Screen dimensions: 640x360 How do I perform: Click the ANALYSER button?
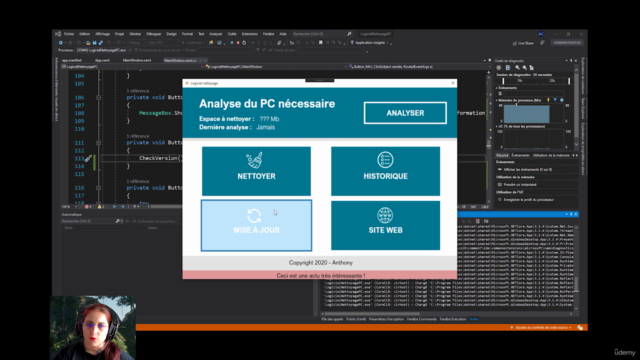point(405,113)
